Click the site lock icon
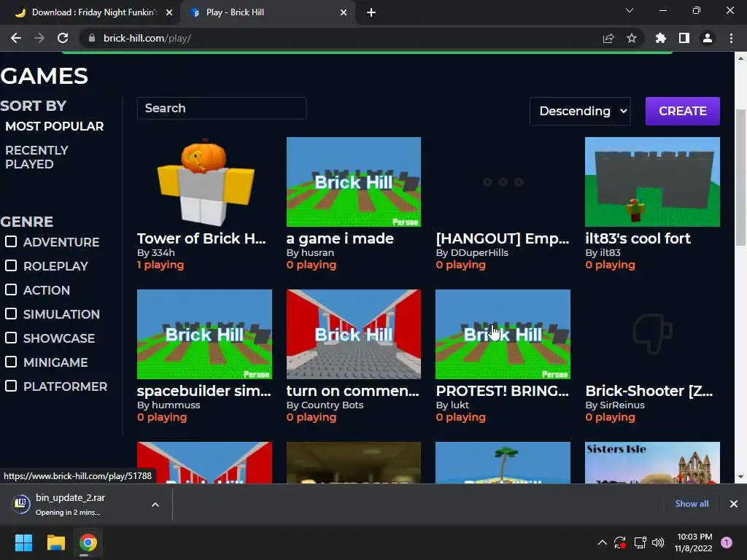The image size is (747, 560). pyautogui.click(x=92, y=38)
